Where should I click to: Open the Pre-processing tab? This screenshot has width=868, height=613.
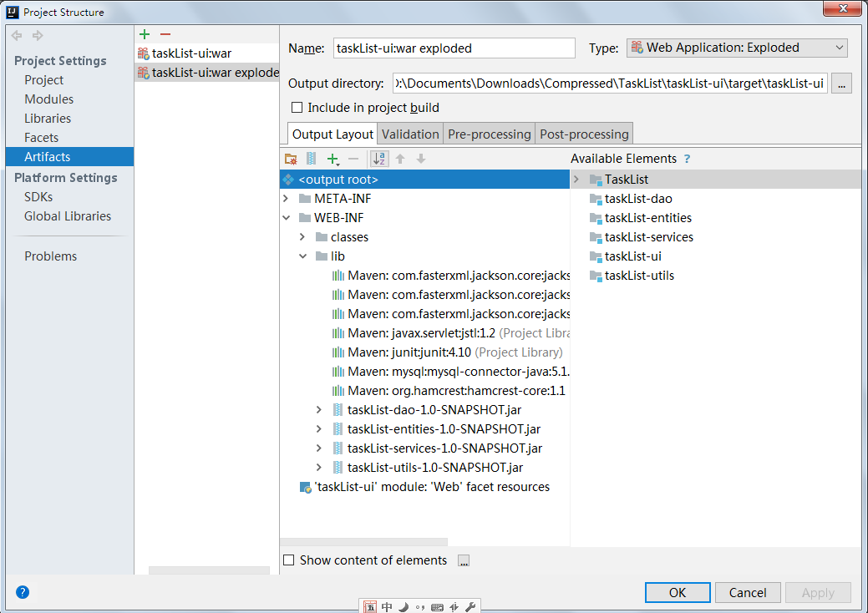pos(490,134)
